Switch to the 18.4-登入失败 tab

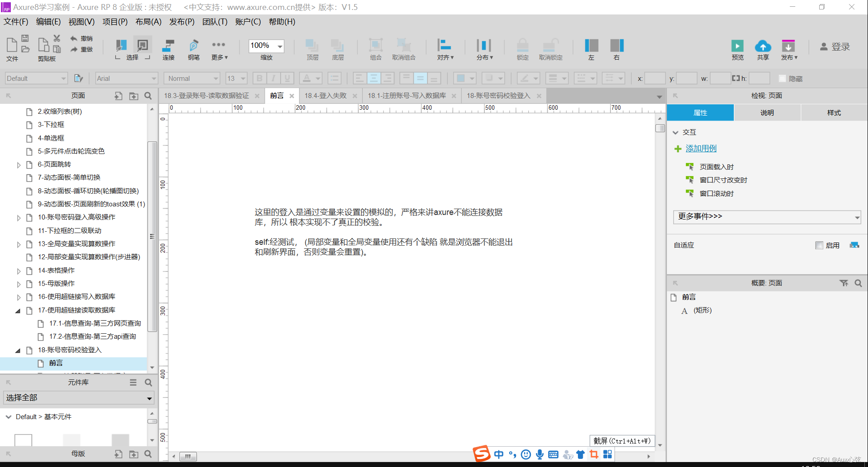pyautogui.click(x=326, y=95)
